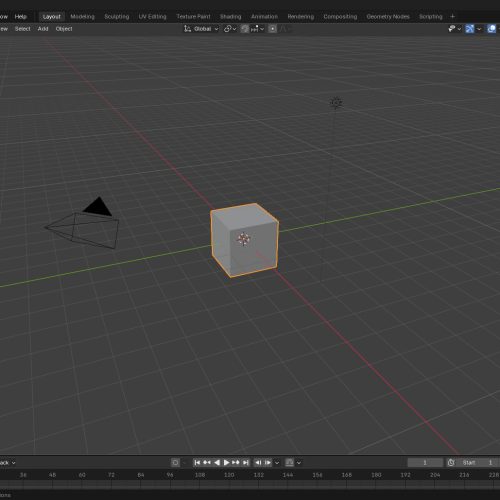Switch to the Layout workspace tab
The image size is (500, 500).
pyautogui.click(x=51, y=17)
